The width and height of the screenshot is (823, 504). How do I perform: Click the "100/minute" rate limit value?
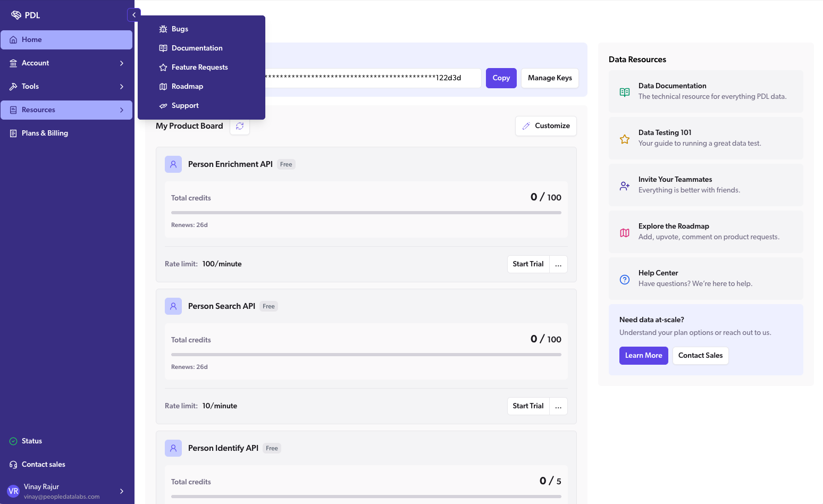[222, 264]
